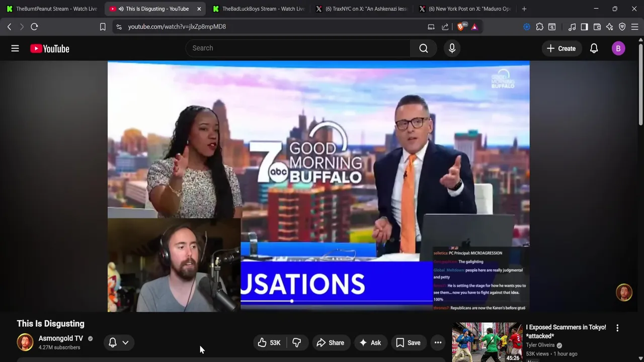Open the YouTube guide hamburger menu
Screen dimensions: 644x362
click(15, 48)
